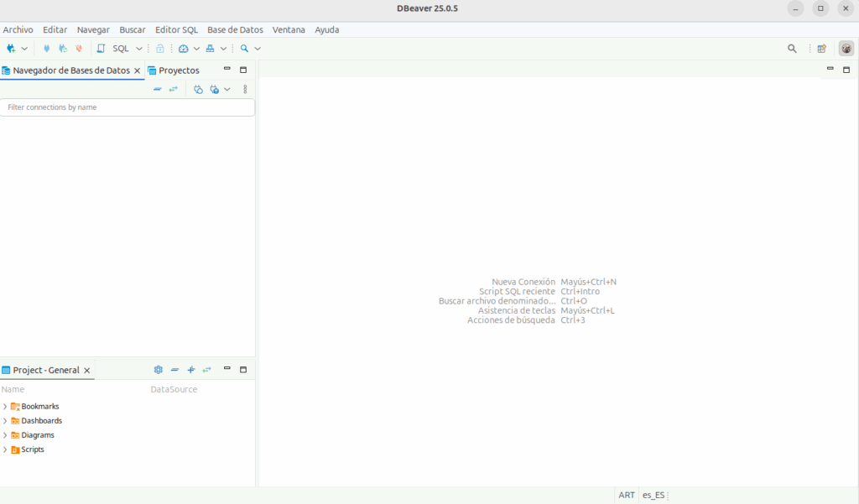The image size is (859, 504).
Task: Expand the Bookmarks tree item
Action: (x=6, y=406)
